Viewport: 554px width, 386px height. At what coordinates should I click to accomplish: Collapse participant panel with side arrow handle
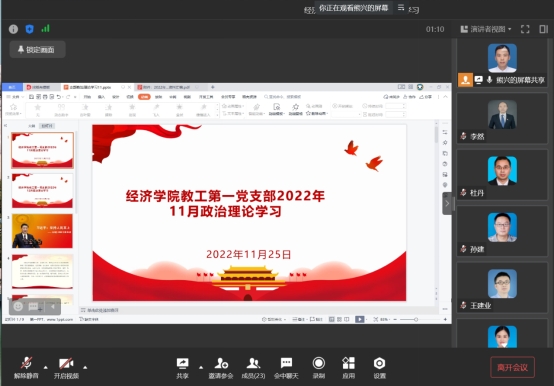coord(447,203)
